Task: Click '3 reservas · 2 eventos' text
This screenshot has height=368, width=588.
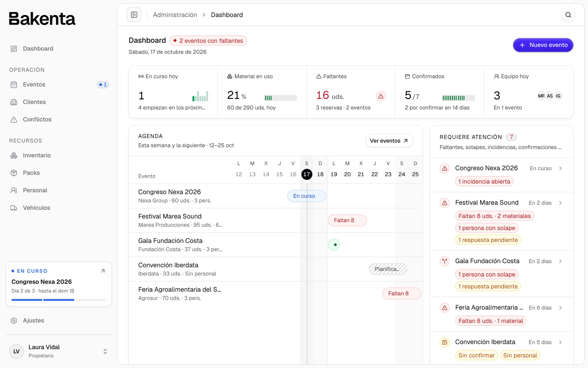Action: 343,108
